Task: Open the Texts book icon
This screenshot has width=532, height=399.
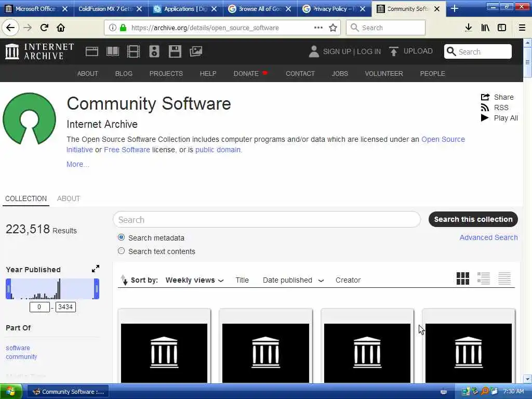Action: click(x=113, y=51)
